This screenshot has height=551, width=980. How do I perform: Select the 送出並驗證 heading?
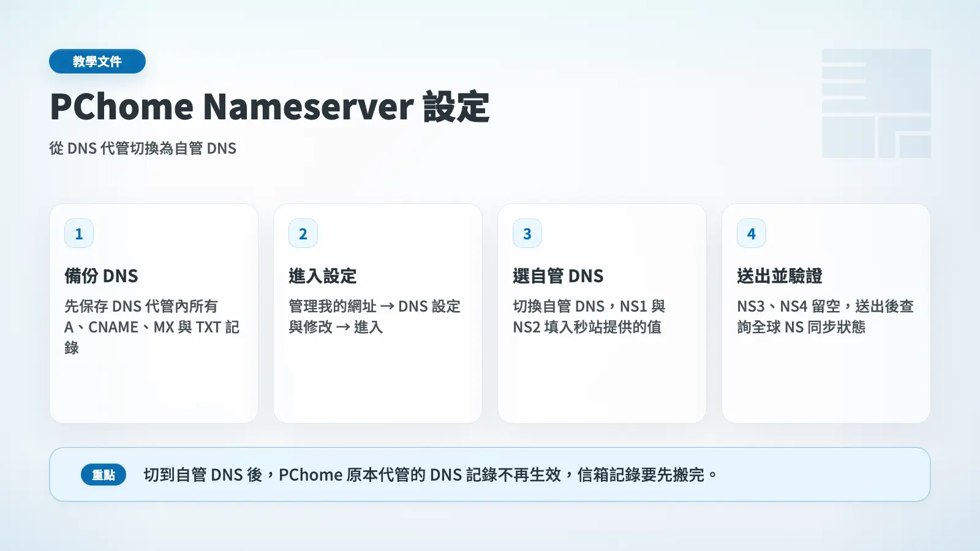coord(780,276)
